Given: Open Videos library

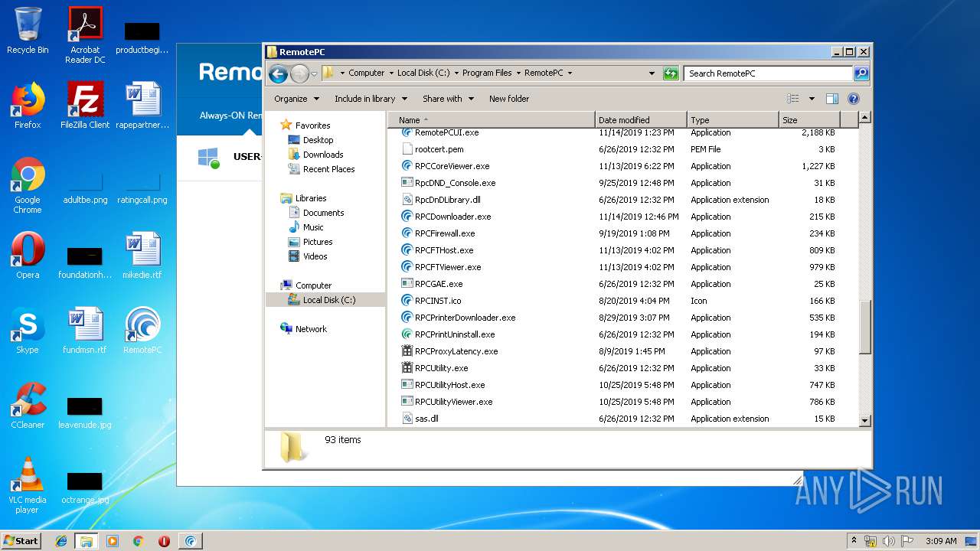Looking at the screenshot, I should pos(315,256).
